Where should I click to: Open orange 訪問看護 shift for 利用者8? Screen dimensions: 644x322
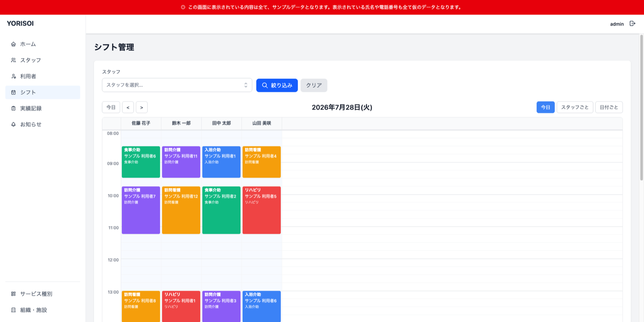(x=141, y=306)
